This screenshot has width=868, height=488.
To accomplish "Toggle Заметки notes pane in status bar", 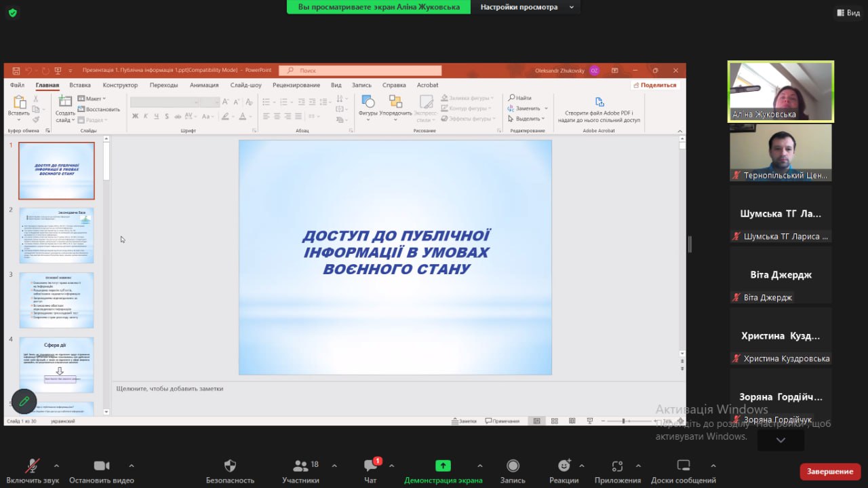I will pyautogui.click(x=464, y=421).
